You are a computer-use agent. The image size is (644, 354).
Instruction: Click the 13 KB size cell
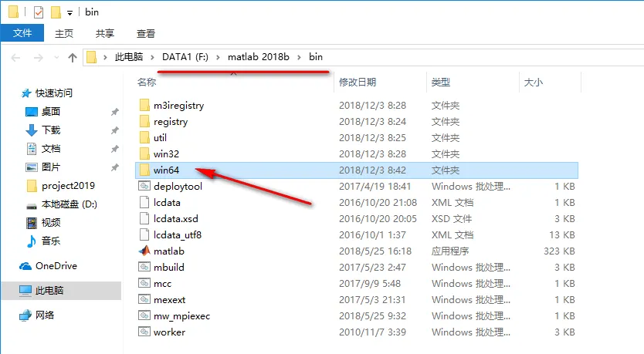(x=562, y=235)
